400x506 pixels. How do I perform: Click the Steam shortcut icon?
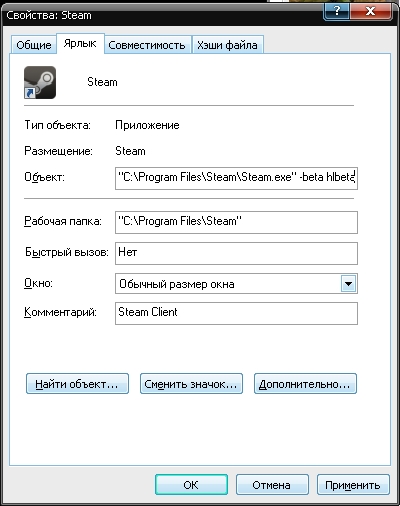tap(40, 82)
